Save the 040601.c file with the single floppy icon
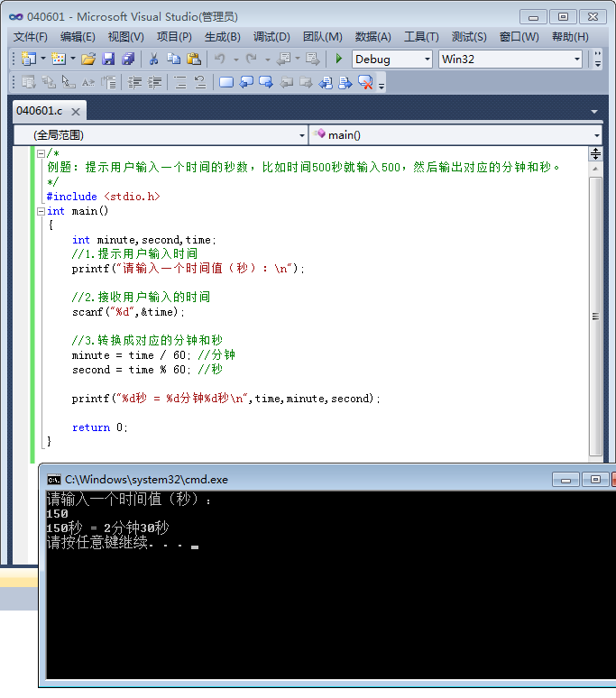Image resolution: width=616 pixels, height=698 pixels. pyautogui.click(x=108, y=59)
